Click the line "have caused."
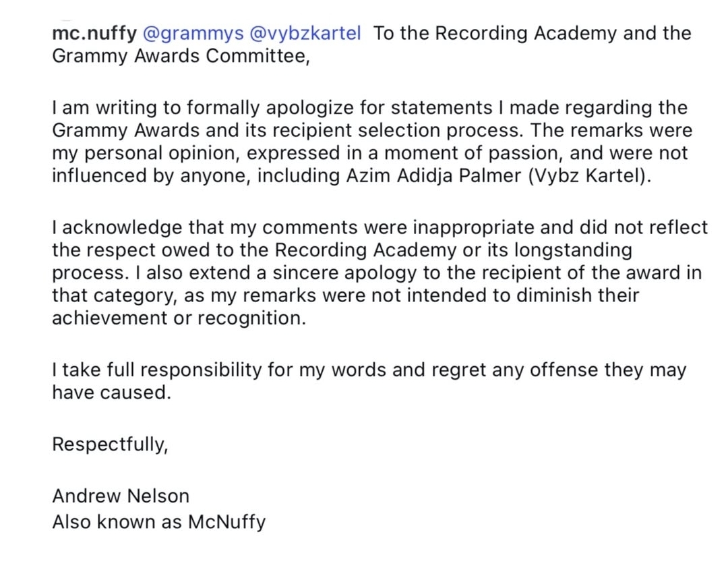The image size is (728, 576). click(x=111, y=393)
